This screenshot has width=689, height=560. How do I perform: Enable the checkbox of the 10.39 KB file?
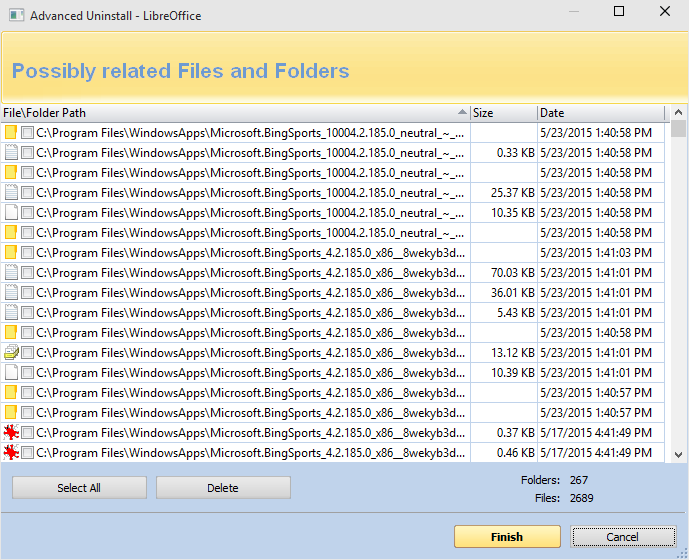(x=27, y=373)
